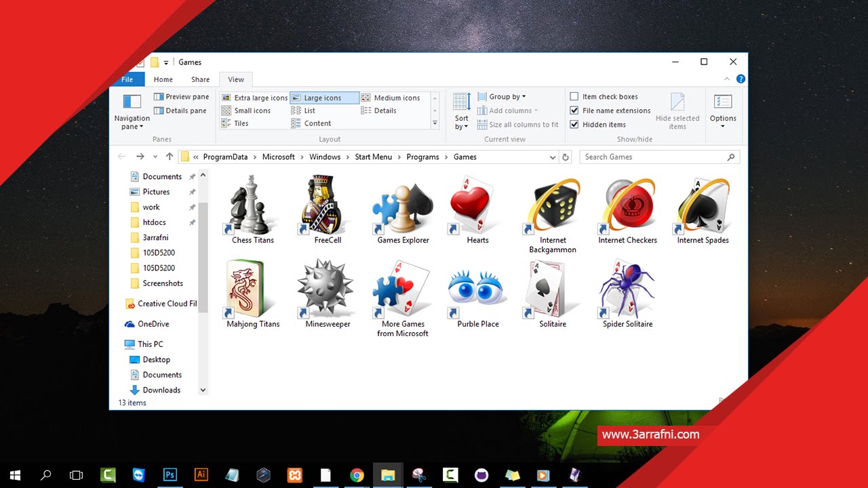
Task: Toggle the Details pane
Action: [x=180, y=110]
